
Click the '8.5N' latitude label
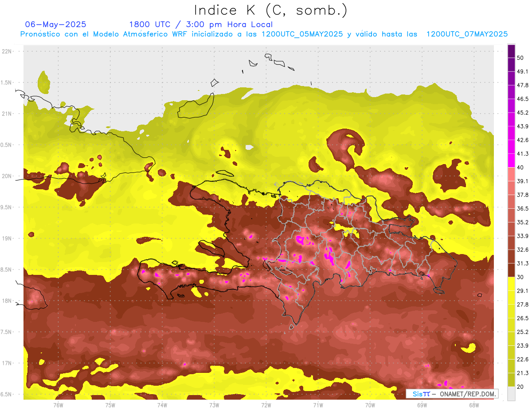(x=7, y=270)
